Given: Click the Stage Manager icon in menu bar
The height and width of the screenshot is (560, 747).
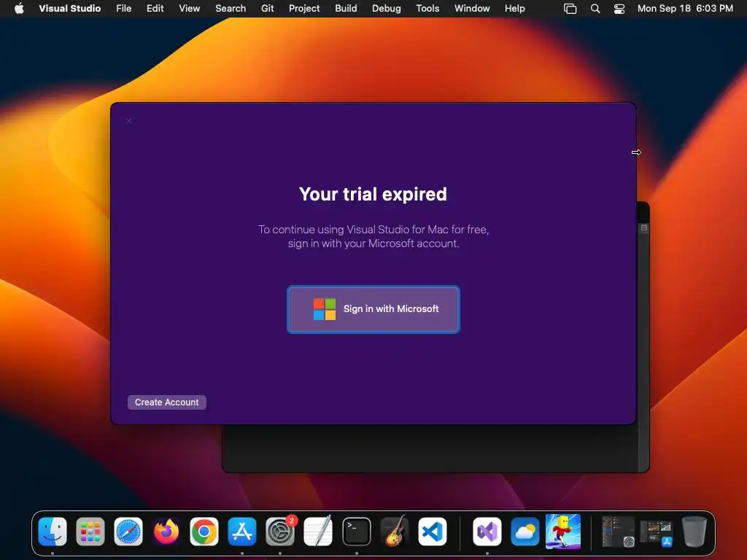Looking at the screenshot, I should point(570,9).
